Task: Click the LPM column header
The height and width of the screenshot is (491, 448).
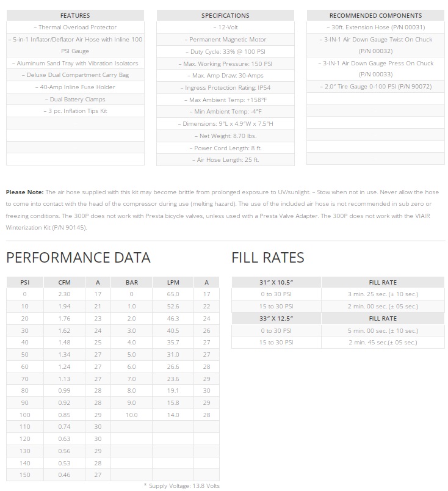Action: pos(173,282)
